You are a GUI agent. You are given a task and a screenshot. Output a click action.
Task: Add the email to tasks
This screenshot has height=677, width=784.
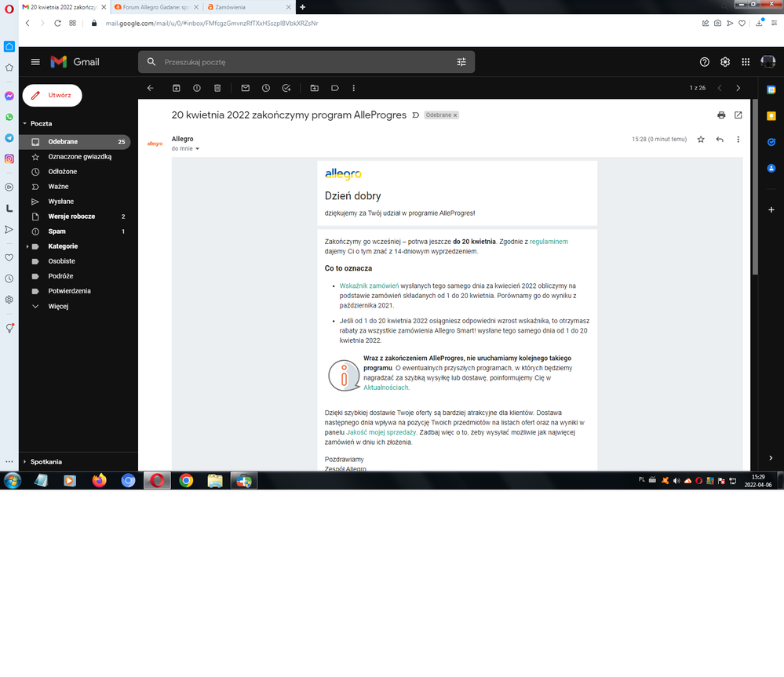[286, 88]
